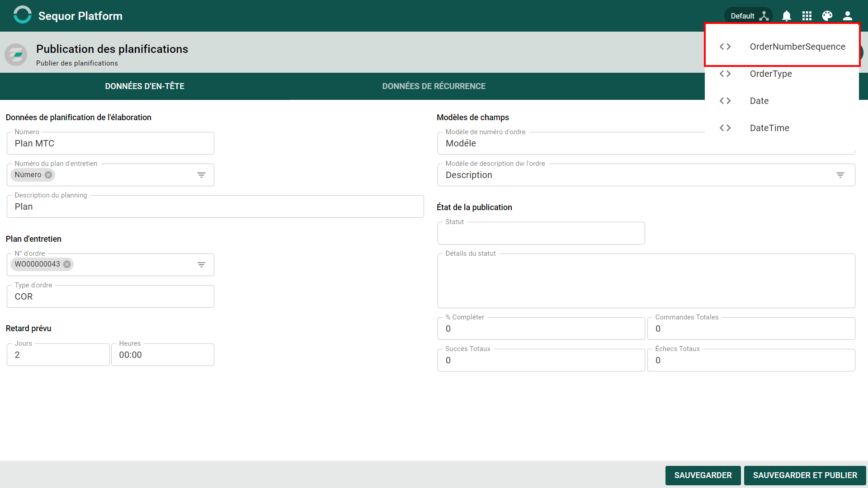
Task: Click the Modèles de champs heading
Action: point(473,117)
